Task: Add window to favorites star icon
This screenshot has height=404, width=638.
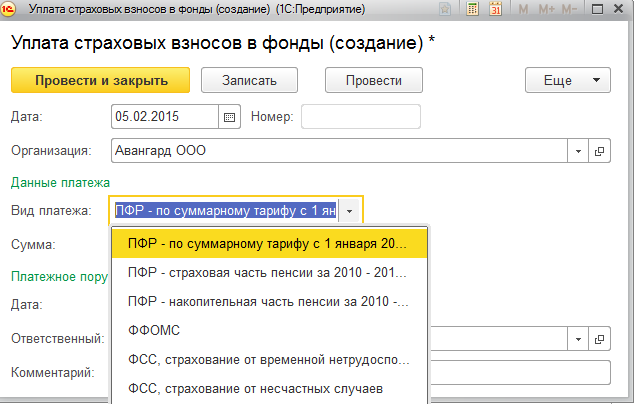Action: [x=445, y=9]
